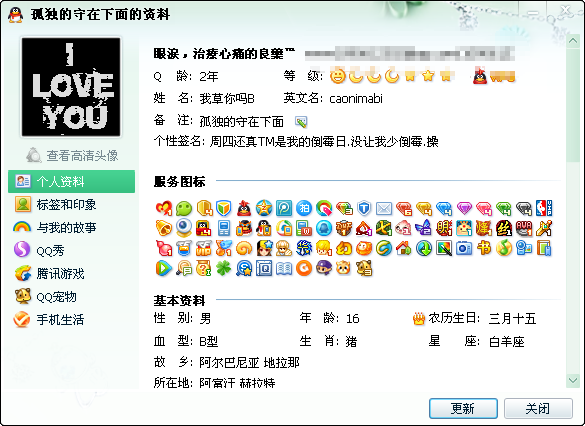Click the 阿尔巴尼亚 地拉那 hometown text
Image resolution: width=585 pixels, height=426 pixels.
[x=249, y=362]
